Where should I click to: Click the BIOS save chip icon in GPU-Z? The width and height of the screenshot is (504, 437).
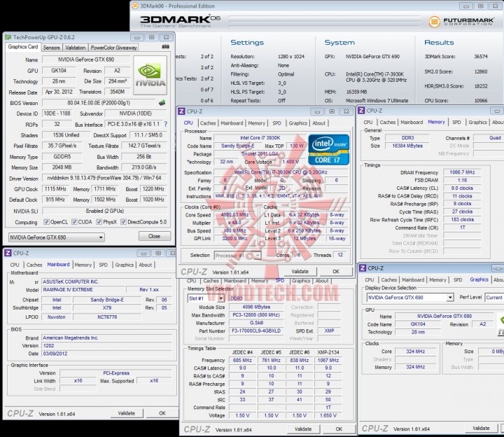162,103
